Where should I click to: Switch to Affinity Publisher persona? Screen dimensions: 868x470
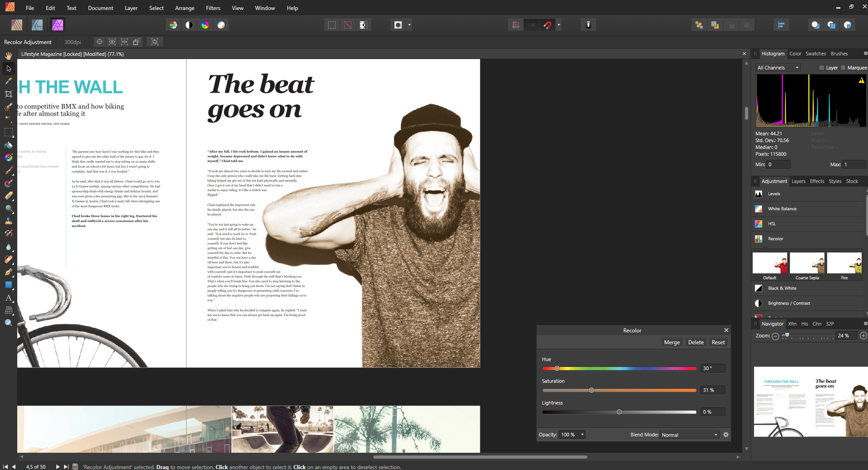pyautogui.click(x=17, y=25)
